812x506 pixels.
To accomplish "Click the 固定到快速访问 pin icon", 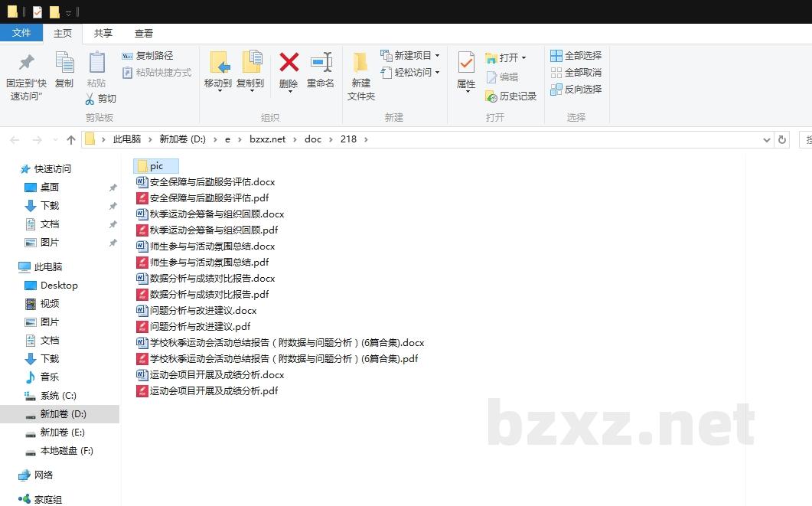I will (25, 71).
